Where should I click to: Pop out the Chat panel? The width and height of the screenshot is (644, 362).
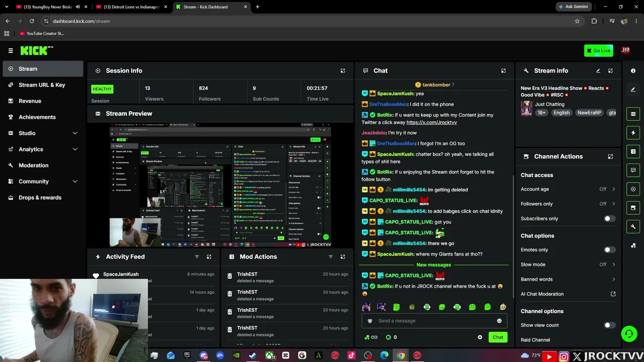[503, 71]
